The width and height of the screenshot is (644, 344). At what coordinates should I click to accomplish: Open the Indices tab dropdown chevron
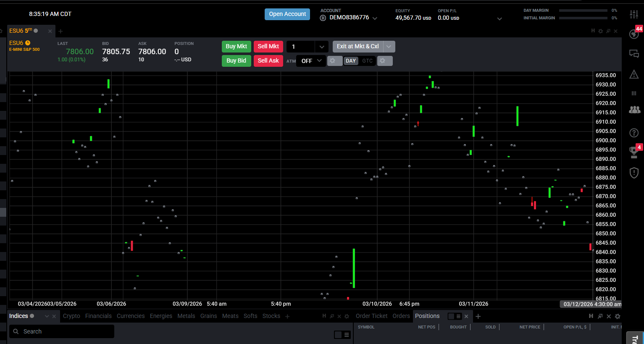(x=47, y=316)
